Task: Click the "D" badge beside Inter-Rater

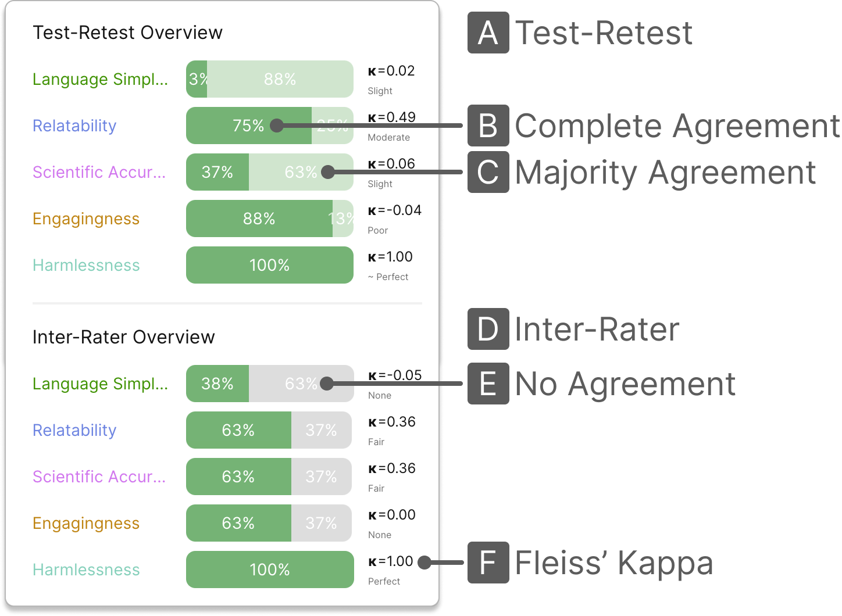Action: tap(488, 329)
